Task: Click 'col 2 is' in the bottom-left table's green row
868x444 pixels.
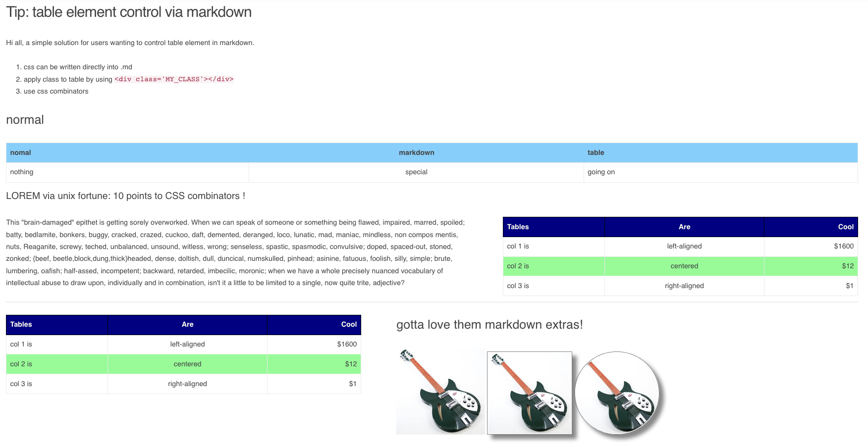Action: [x=57, y=364]
